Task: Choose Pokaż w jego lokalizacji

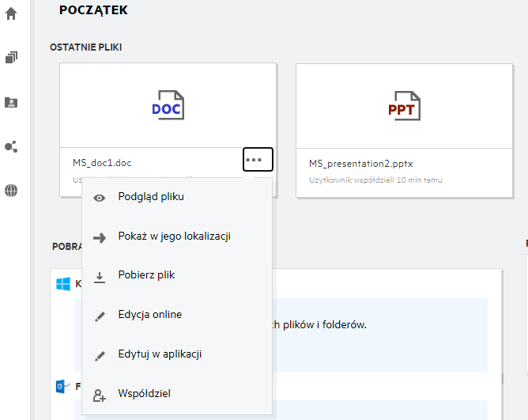Action: coord(174,236)
